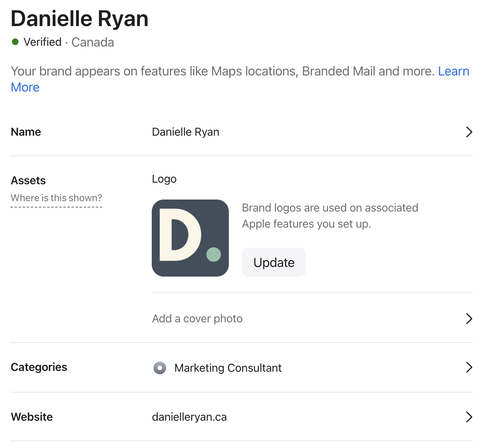Click the D brand logo thumbnail
485x448 pixels.
click(190, 238)
